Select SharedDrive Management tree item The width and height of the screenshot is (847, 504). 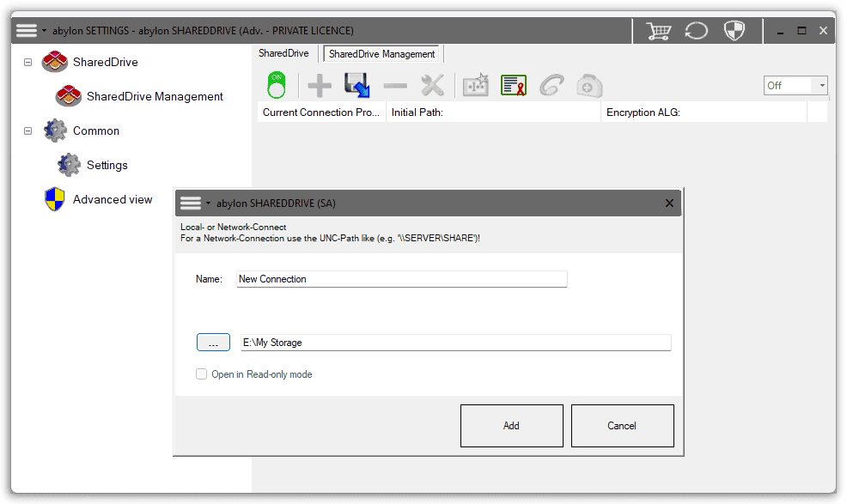155,96
